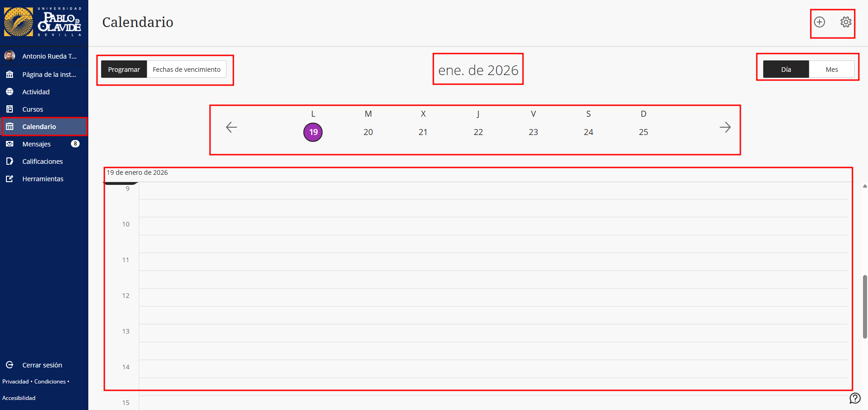This screenshot has height=410, width=868.
Task: Open Mensajes from the sidebar
Action: [x=37, y=144]
